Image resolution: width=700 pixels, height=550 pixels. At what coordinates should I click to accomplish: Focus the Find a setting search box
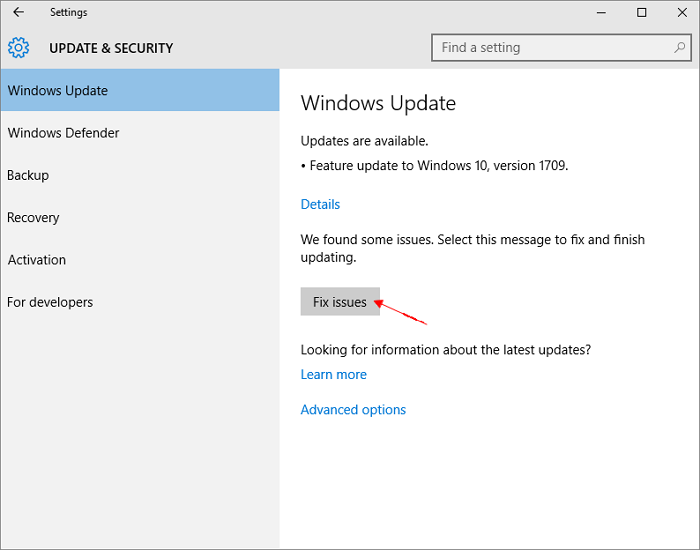pyautogui.click(x=550, y=47)
